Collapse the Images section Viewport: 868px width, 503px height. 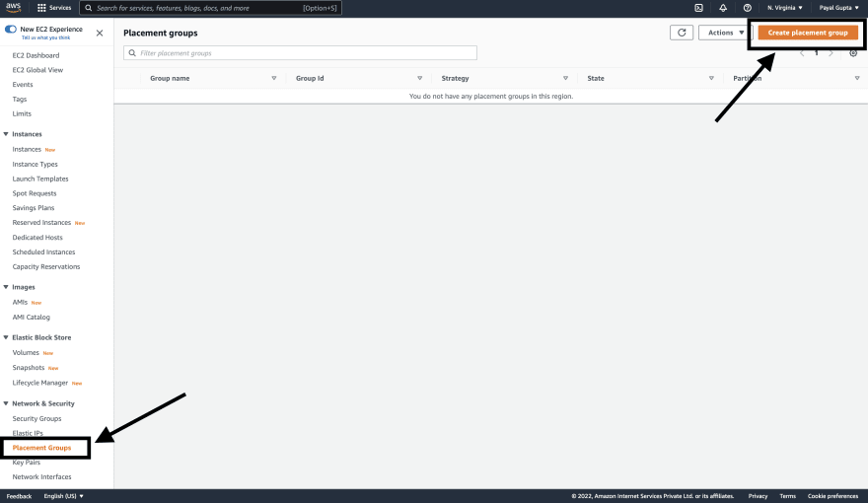pos(6,287)
